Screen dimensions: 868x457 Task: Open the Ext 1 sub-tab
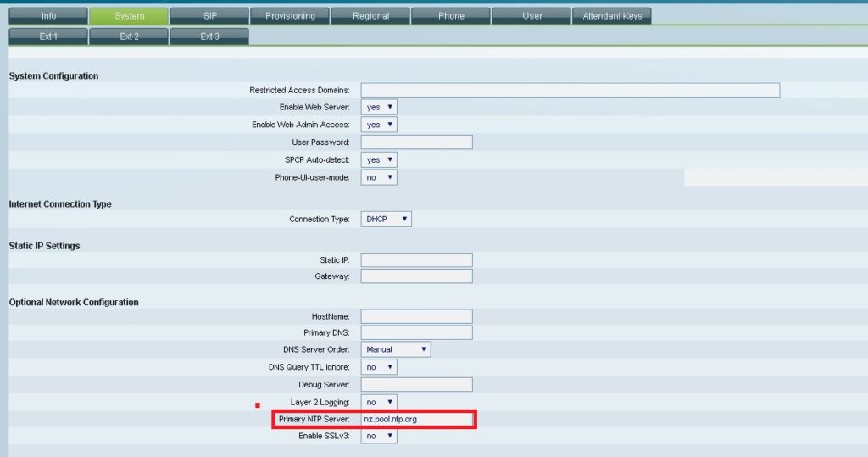tap(48, 36)
